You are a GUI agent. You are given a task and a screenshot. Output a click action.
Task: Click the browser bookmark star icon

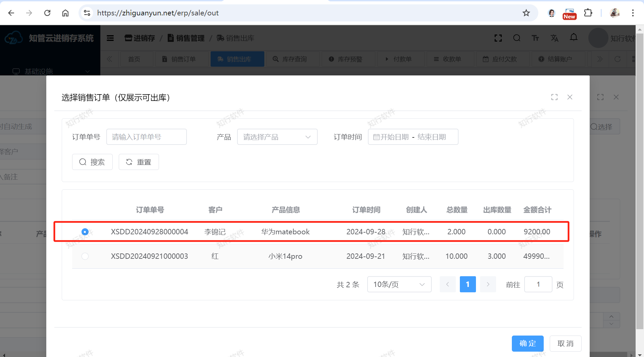tap(526, 13)
